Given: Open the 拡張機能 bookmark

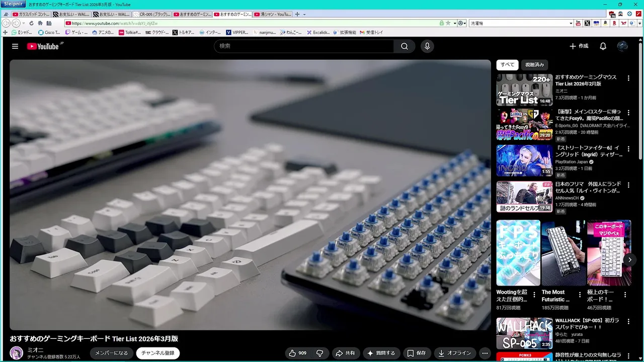Looking at the screenshot, I should (344, 32).
